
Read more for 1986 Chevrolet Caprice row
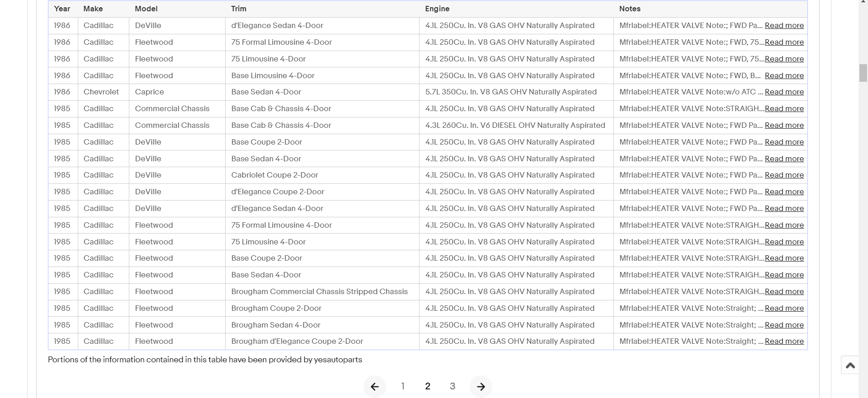pos(784,92)
